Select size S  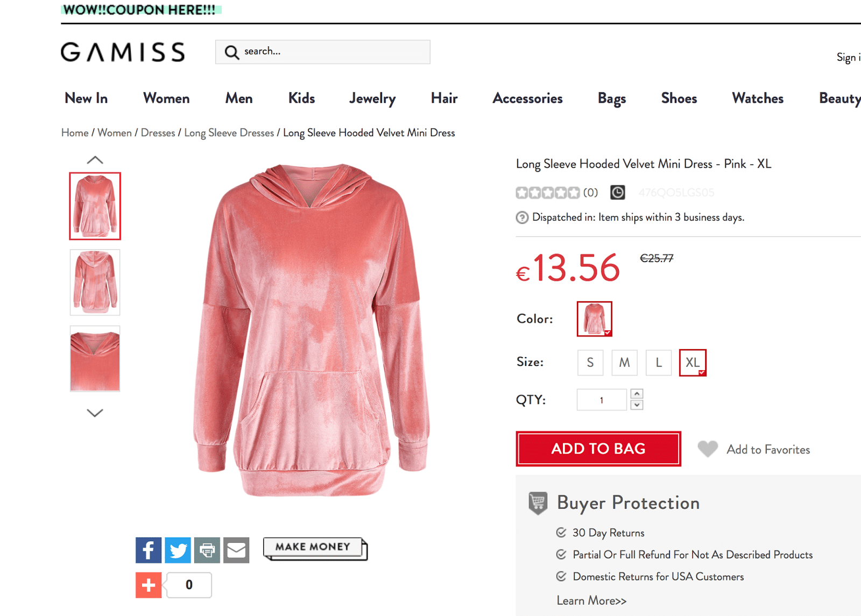coord(590,363)
